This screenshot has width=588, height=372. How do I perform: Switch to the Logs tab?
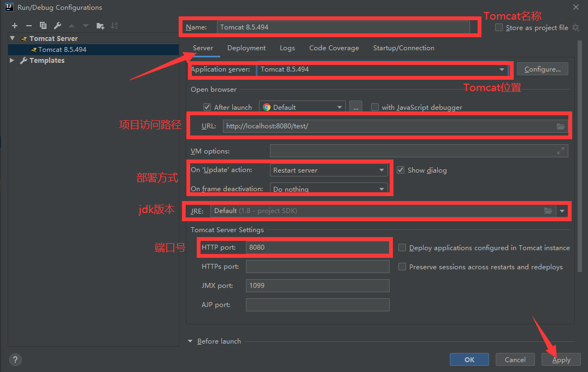click(287, 48)
